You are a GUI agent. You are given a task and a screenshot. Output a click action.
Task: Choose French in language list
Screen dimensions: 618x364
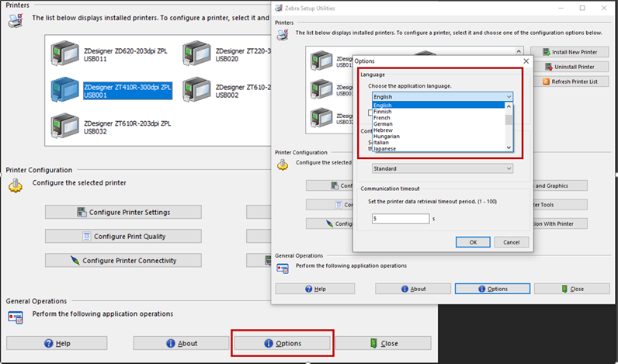point(439,118)
